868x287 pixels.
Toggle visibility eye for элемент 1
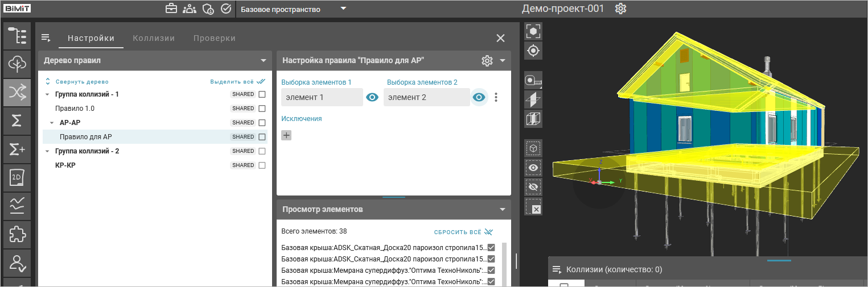click(x=372, y=97)
